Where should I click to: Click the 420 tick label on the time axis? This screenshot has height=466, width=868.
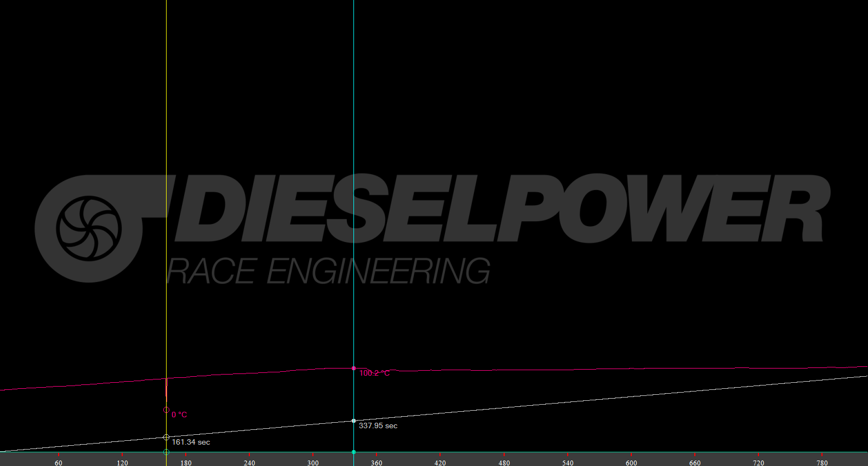pos(440,463)
